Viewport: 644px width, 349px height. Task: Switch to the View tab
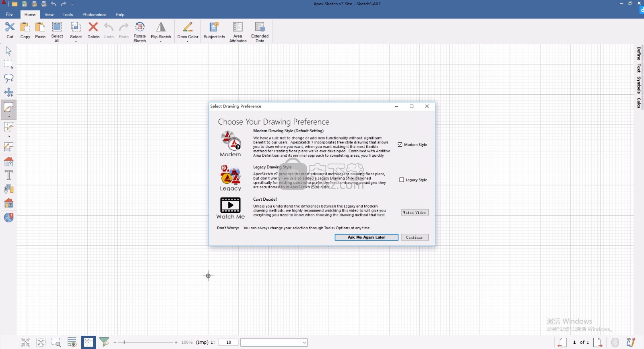pos(49,15)
